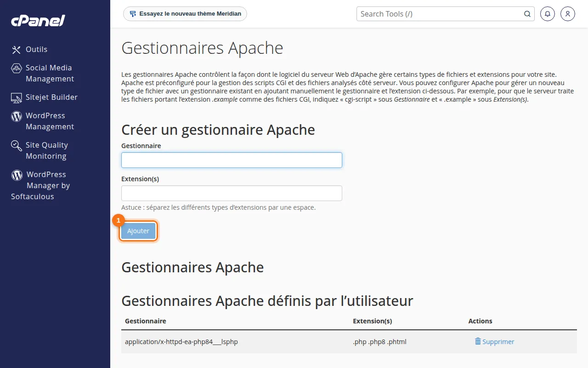Open notifications bell icon

547,14
